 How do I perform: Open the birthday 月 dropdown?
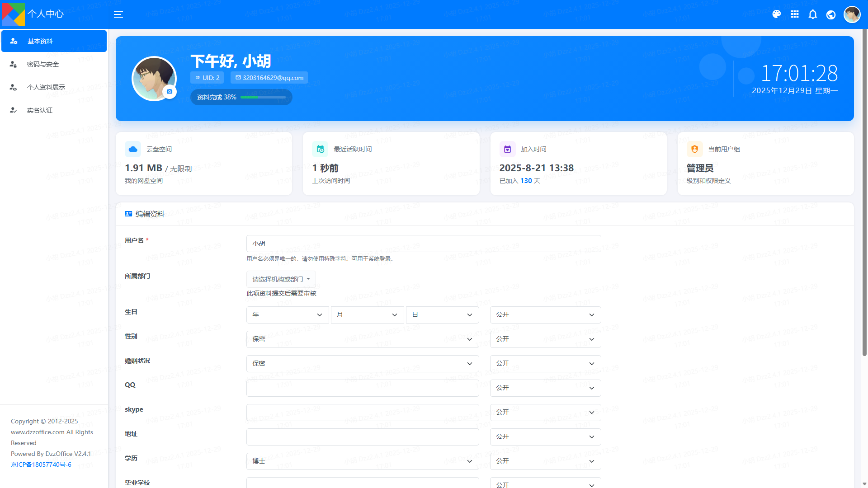point(367,315)
